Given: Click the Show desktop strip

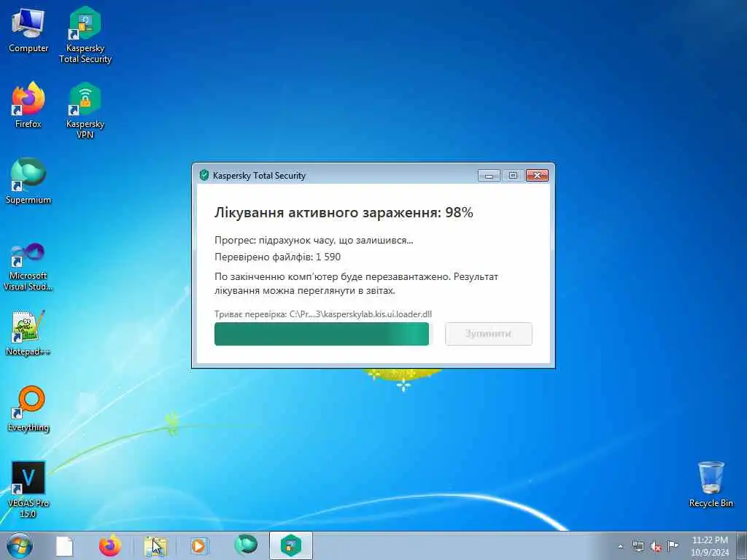Looking at the screenshot, I should [743, 546].
